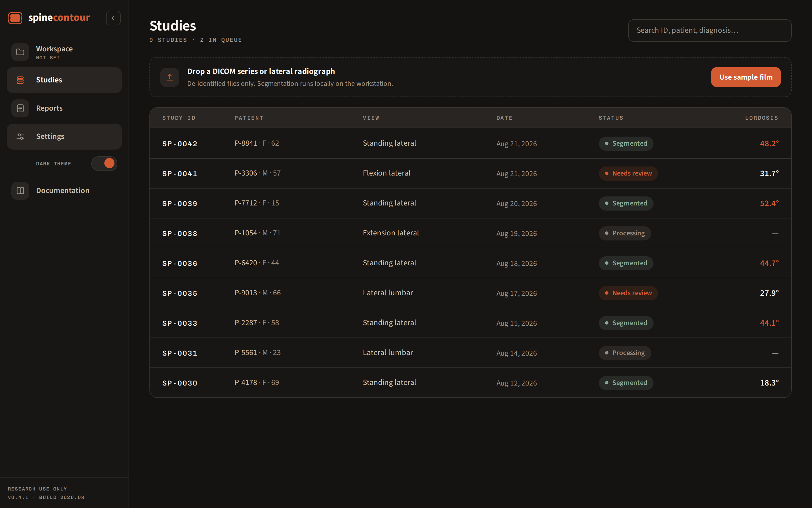Click the 48.2° lordosis value
This screenshot has width=812, height=508.
(x=769, y=143)
